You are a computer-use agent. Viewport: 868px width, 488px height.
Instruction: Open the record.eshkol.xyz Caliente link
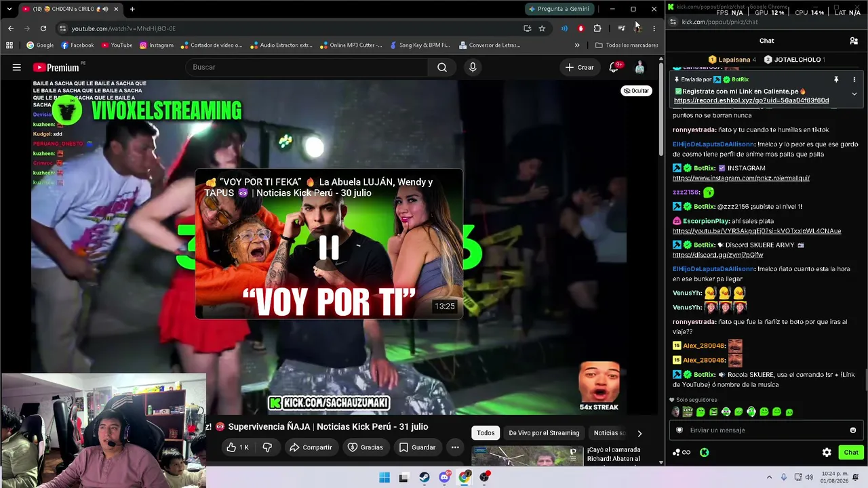(x=751, y=101)
